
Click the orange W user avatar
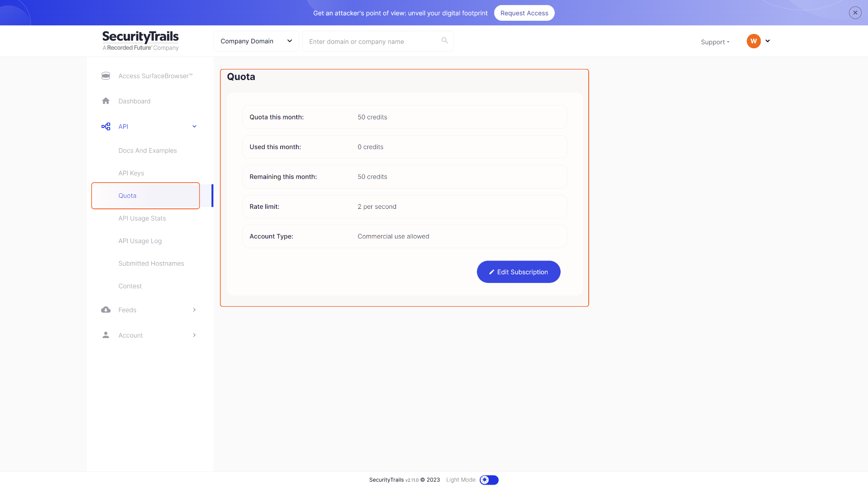754,41
